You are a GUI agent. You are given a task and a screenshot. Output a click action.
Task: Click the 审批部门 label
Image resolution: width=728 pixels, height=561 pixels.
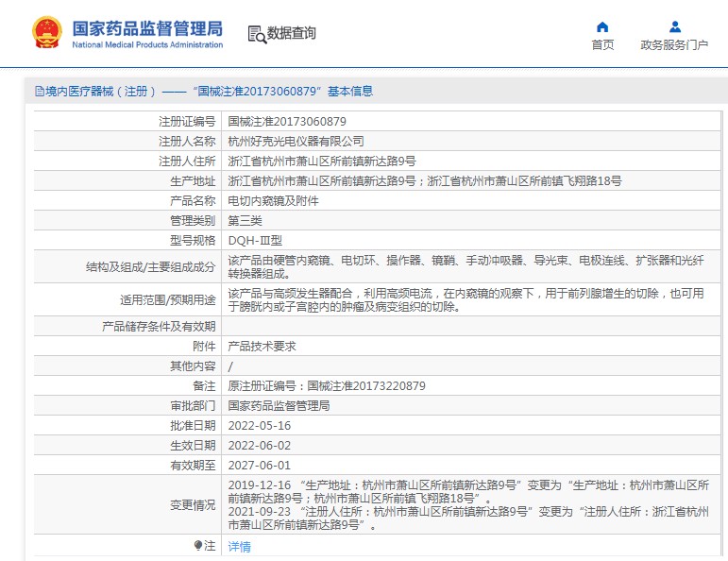pyautogui.click(x=193, y=406)
